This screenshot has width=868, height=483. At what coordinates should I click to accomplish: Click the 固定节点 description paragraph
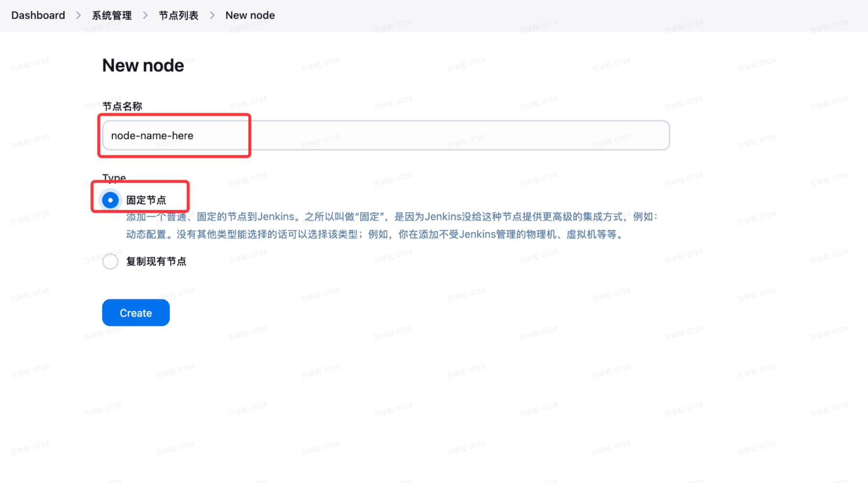tap(392, 225)
